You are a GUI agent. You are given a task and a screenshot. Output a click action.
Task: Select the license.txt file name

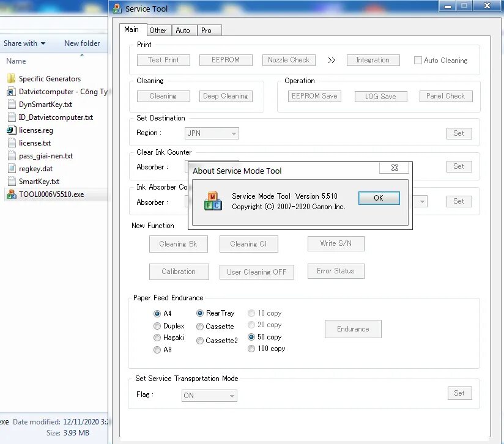(35, 143)
